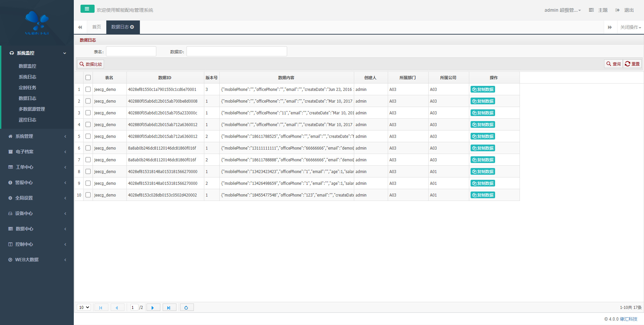Click the 查询 search button

(613, 64)
